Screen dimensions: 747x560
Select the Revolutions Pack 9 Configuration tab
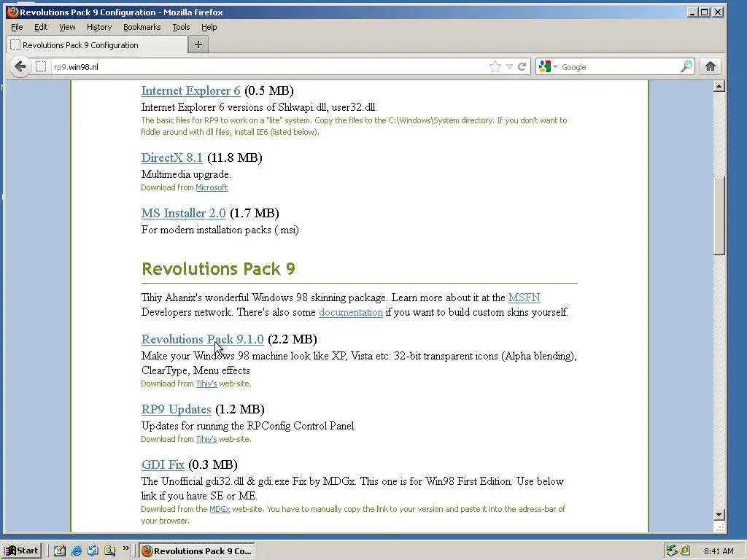coord(97,44)
